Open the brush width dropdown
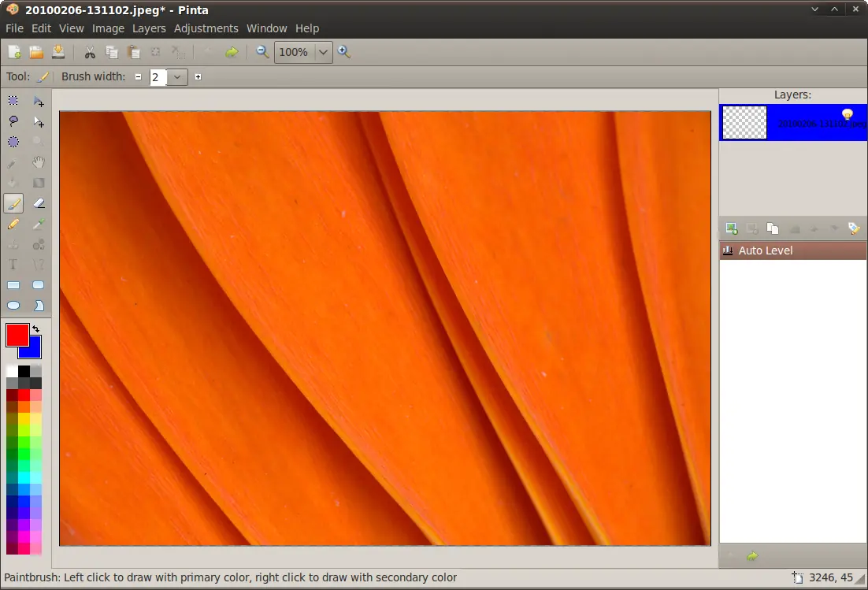868x590 pixels. point(177,77)
